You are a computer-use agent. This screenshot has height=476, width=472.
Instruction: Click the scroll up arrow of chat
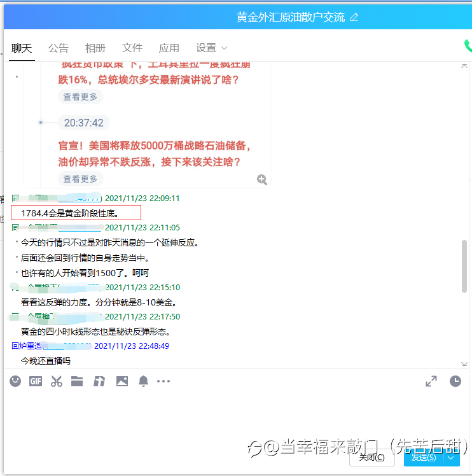[x=464, y=66]
